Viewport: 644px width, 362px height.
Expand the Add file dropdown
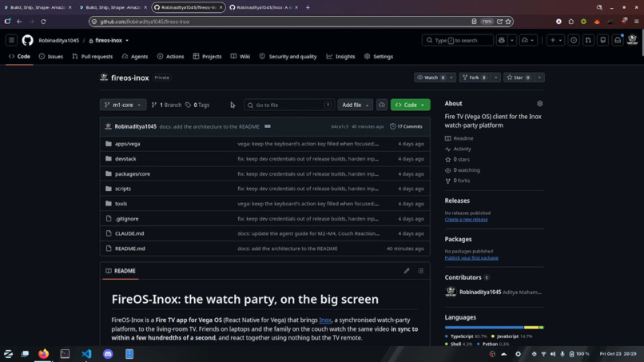pos(355,105)
